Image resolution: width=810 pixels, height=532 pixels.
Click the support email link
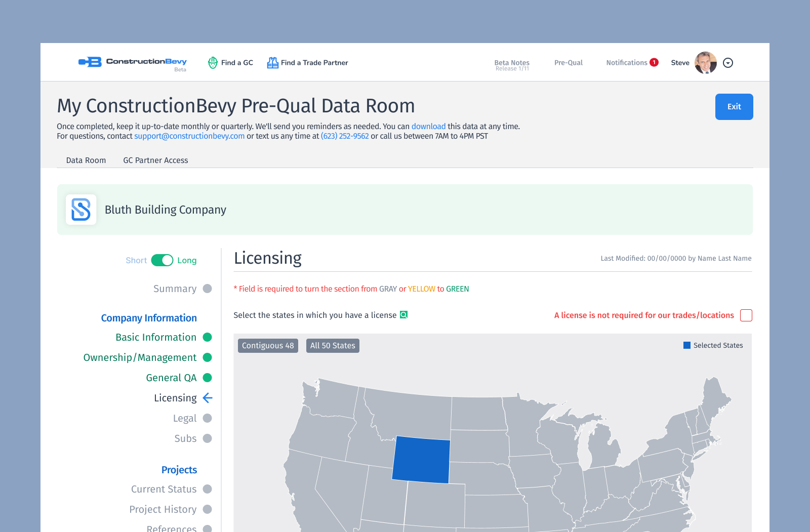[x=189, y=136]
